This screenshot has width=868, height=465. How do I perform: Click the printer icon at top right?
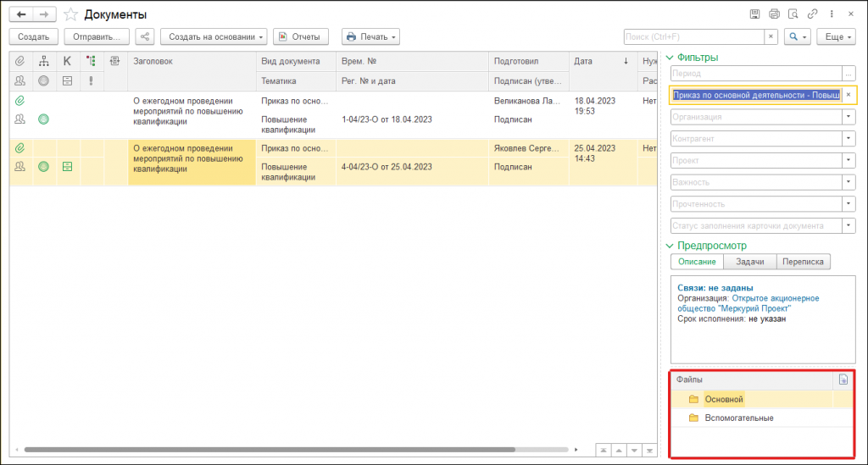(x=774, y=14)
